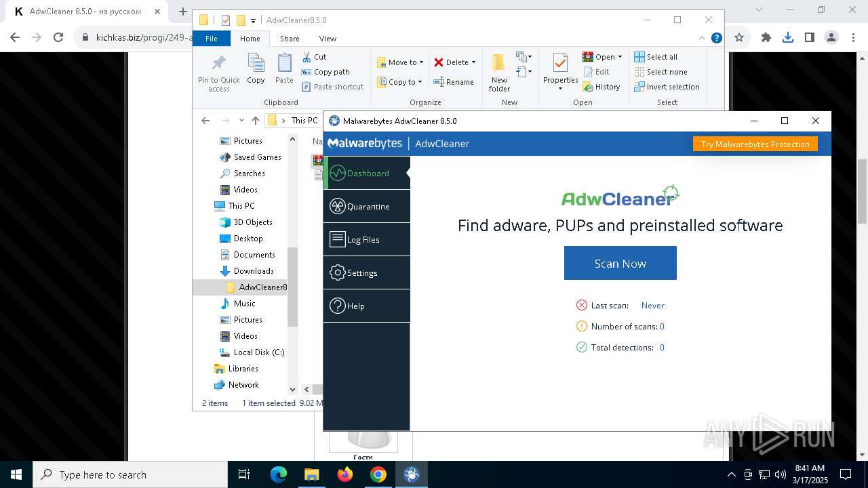Go up one level in Explorer
Screen dimensions: 868x488
256,121
